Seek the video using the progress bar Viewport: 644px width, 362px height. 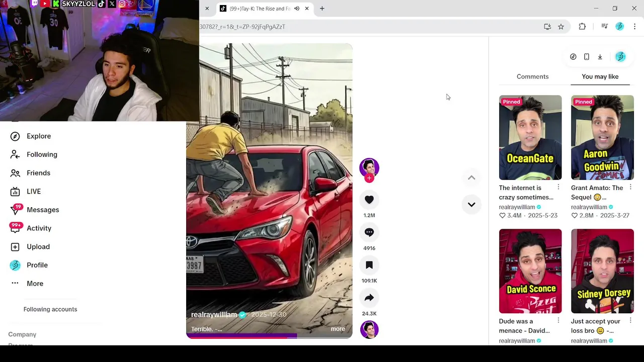[269, 336]
